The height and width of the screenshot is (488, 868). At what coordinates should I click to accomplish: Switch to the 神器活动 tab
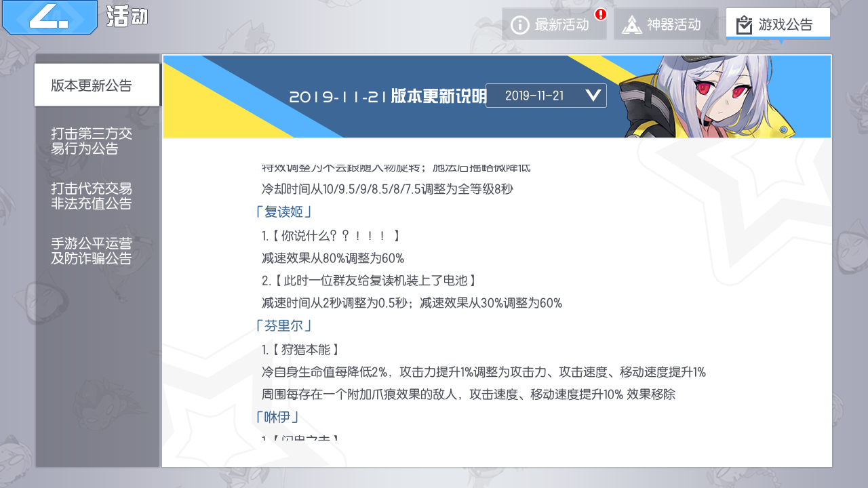[666, 24]
